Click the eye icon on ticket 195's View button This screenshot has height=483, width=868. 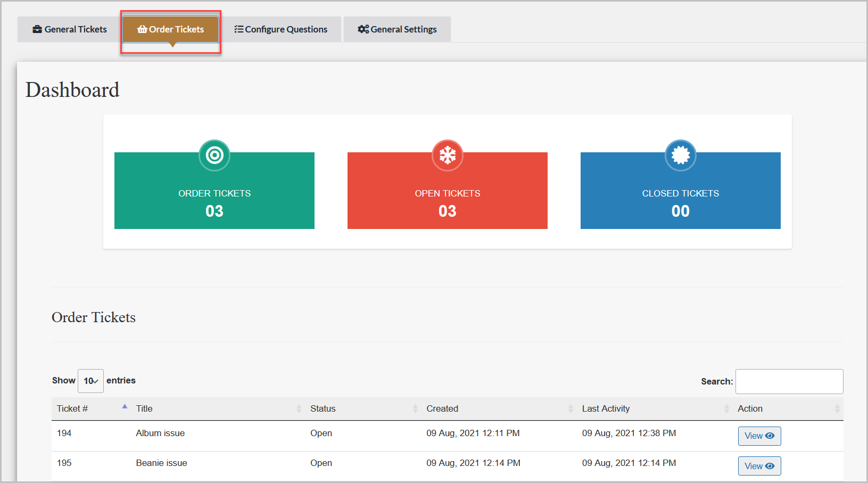(770, 465)
